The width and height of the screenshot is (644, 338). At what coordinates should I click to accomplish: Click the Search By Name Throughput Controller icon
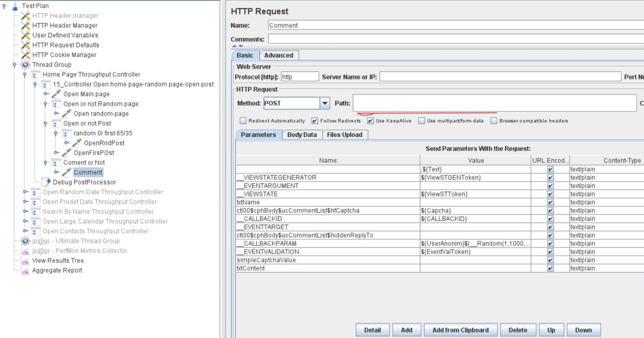point(35,212)
